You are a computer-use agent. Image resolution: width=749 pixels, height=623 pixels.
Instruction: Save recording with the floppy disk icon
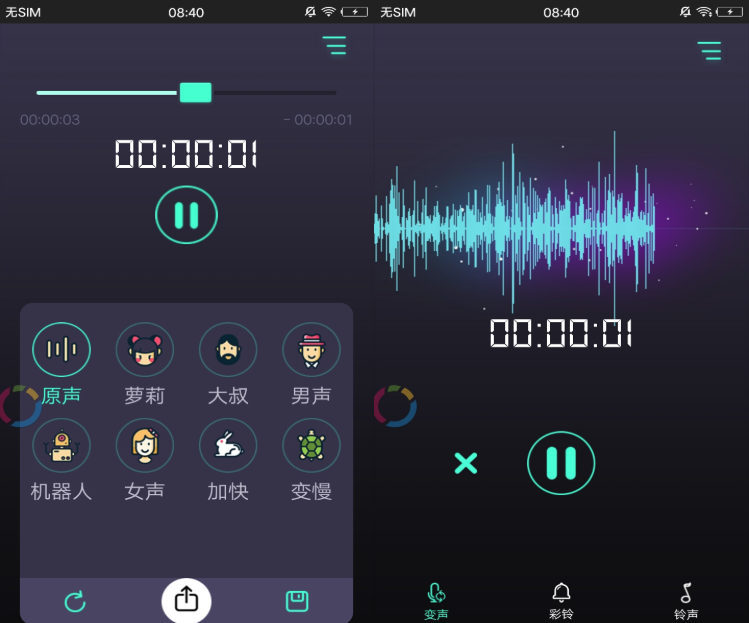pyautogui.click(x=297, y=601)
